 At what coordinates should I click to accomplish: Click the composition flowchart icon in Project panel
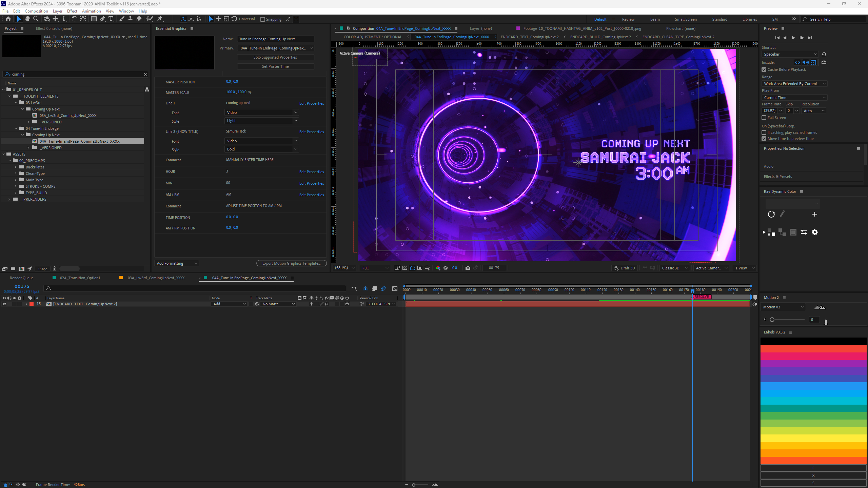[x=147, y=89]
